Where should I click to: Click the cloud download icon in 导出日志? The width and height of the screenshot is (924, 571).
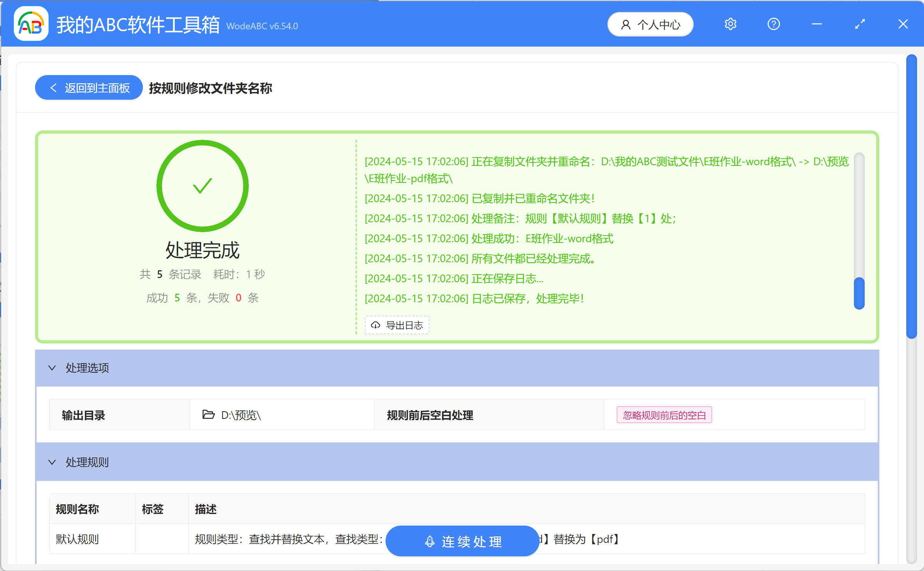(376, 325)
